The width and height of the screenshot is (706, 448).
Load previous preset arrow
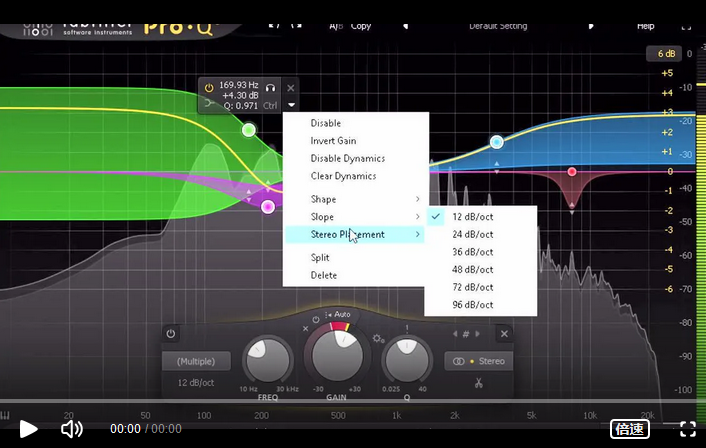coord(406,26)
